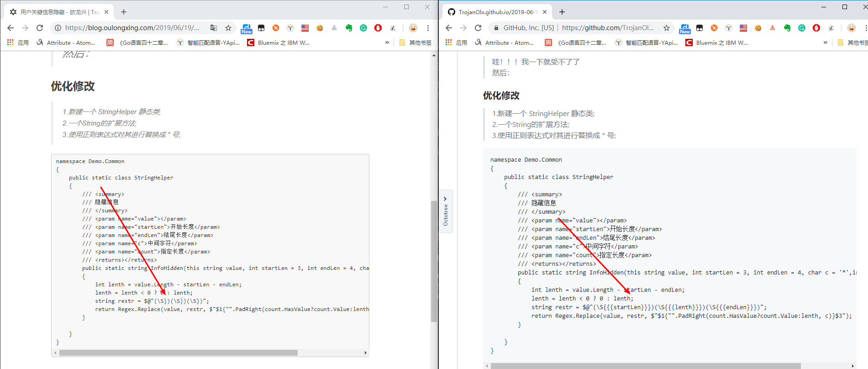868x369 pixels.
Task: Open Google Translate icon in left address bar
Action: 214,28
